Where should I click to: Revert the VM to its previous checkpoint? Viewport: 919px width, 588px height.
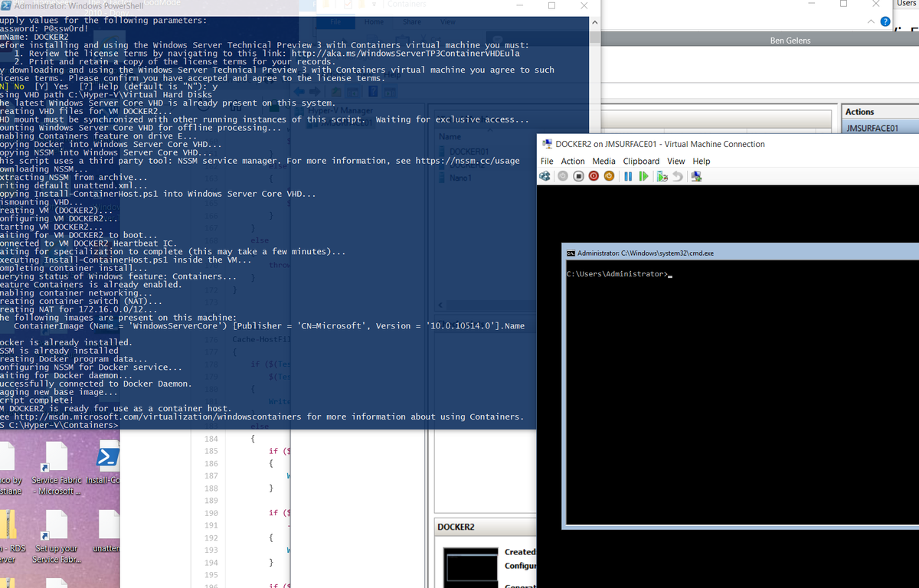click(x=678, y=176)
